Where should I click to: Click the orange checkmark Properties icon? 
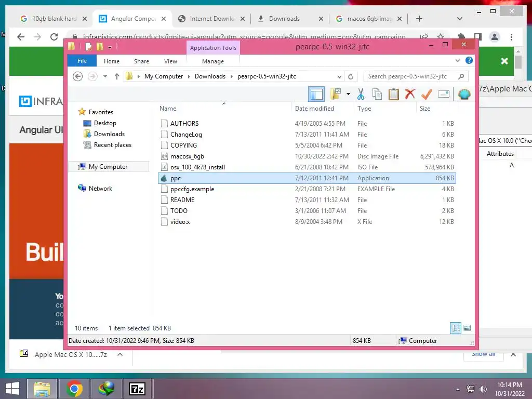(x=427, y=94)
